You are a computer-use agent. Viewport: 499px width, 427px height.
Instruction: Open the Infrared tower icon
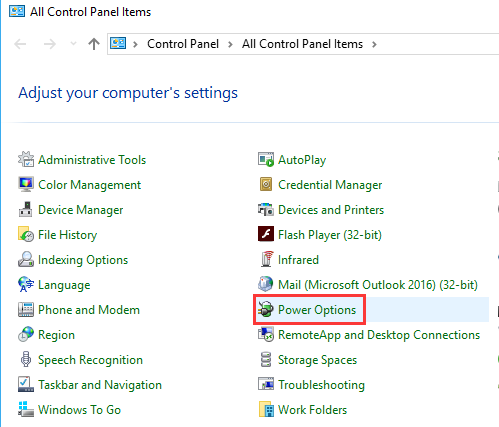click(x=266, y=259)
